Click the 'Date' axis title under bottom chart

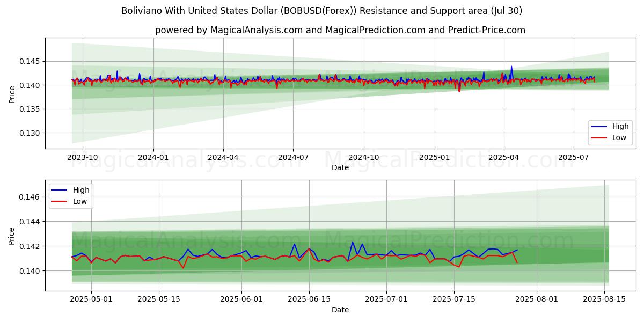pyautogui.click(x=340, y=310)
